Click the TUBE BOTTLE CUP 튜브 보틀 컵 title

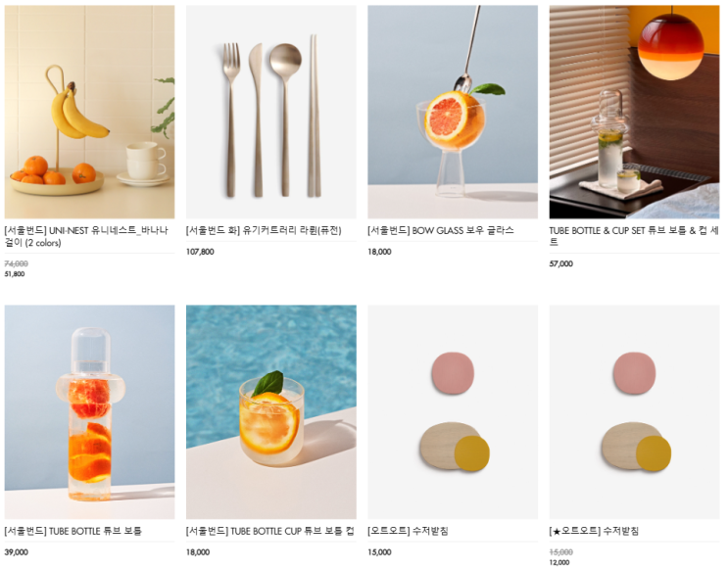[269, 531]
